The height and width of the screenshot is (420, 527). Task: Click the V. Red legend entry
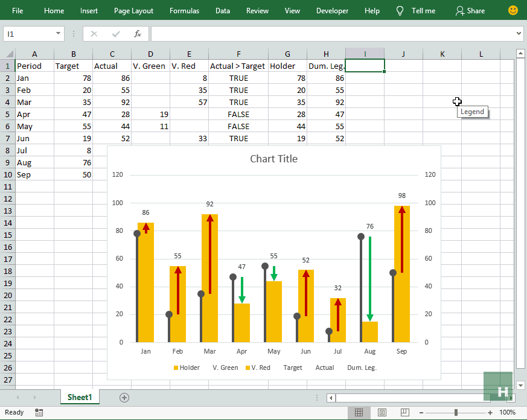coord(258,367)
